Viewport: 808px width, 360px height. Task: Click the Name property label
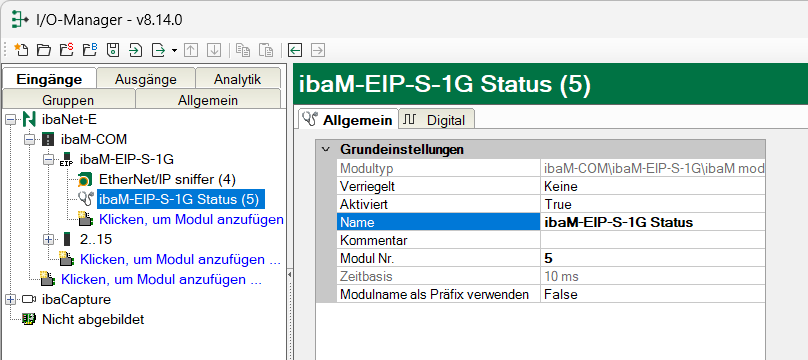click(439, 222)
